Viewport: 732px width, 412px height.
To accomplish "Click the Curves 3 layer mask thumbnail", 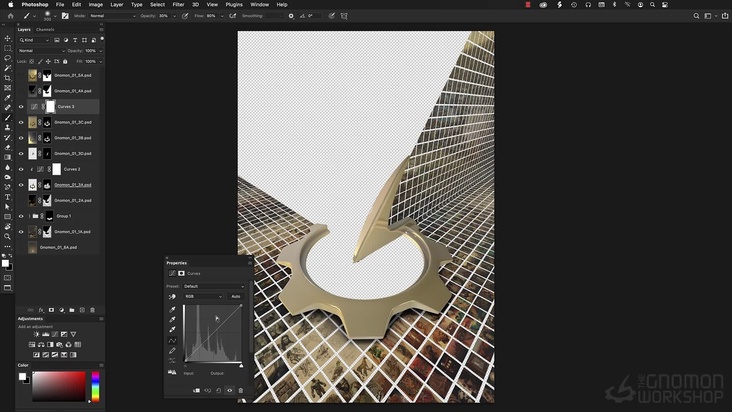I will (50, 106).
